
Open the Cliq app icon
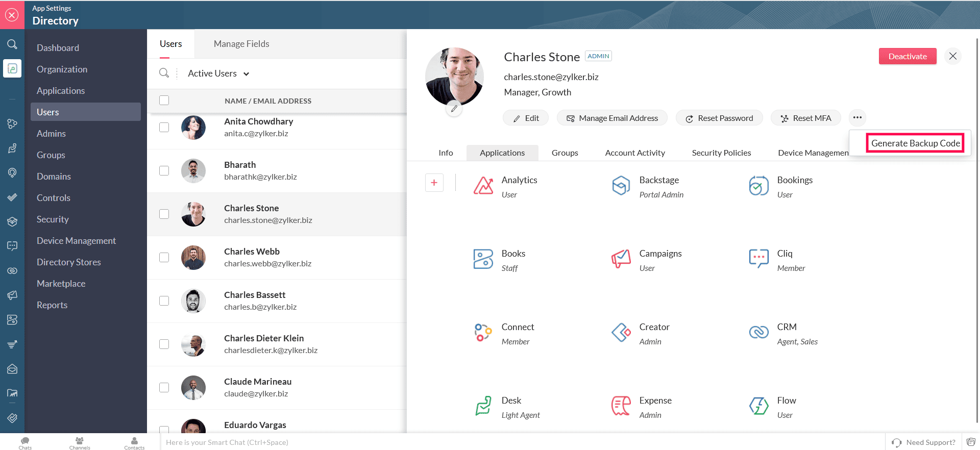[x=759, y=259]
